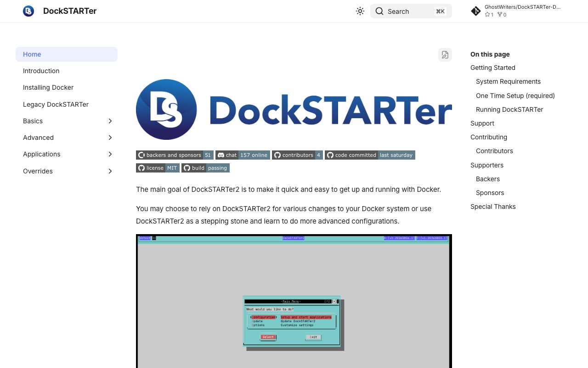This screenshot has width=588, height=368.
Task: Jump to Contributors section
Action: [494, 151]
